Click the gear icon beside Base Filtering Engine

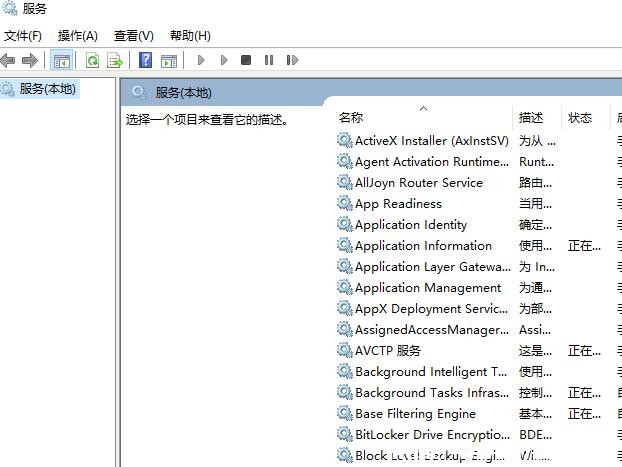click(x=345, y=413)
